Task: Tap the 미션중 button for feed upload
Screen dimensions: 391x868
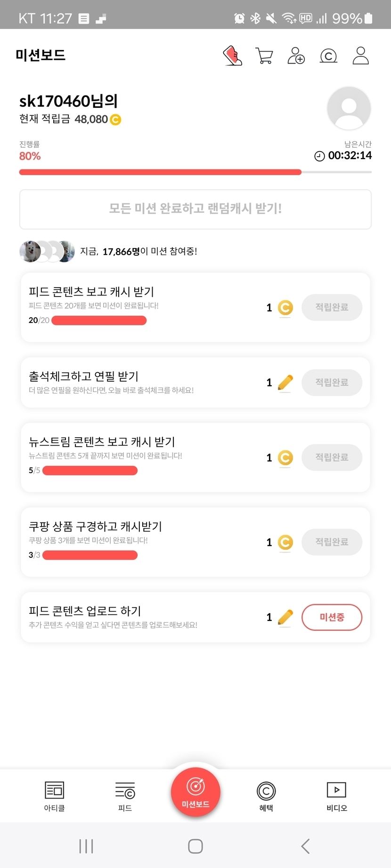Action: click(332, 617)
